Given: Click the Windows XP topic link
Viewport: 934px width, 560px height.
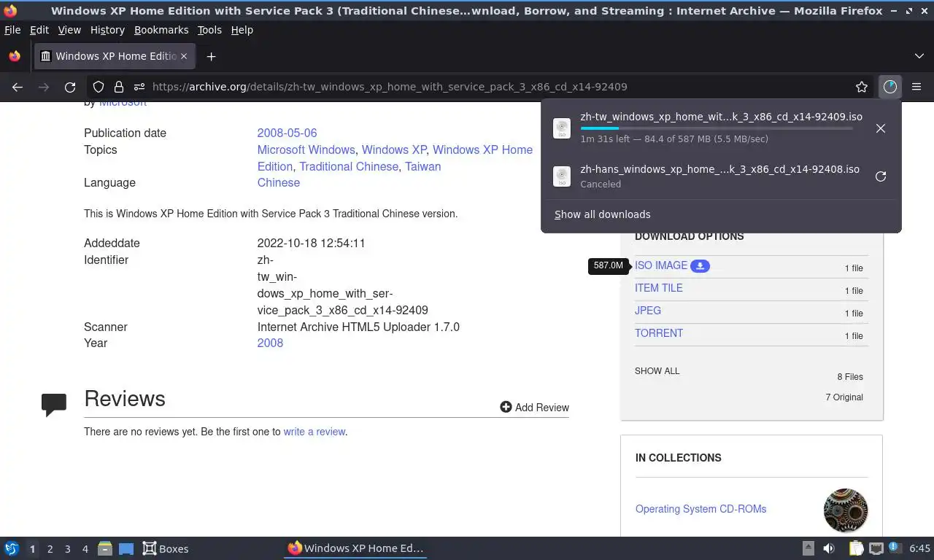Looking at the screenshot, I should pyautogui.click(x=394, y=149).
